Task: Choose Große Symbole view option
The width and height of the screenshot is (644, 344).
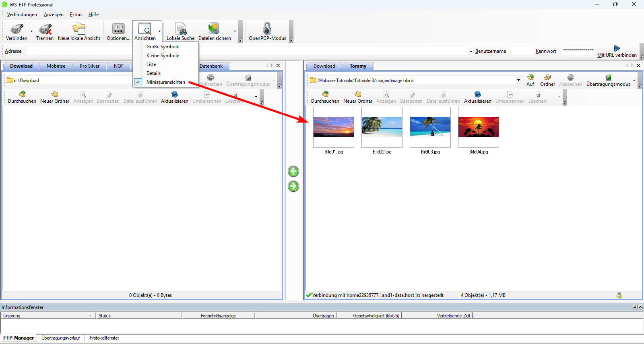Action: [x=163, y=47]
